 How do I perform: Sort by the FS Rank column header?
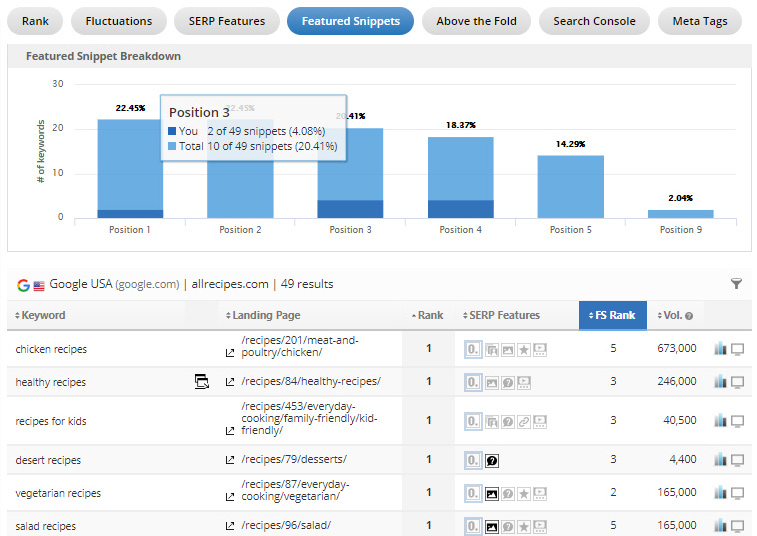click(613, 315)
